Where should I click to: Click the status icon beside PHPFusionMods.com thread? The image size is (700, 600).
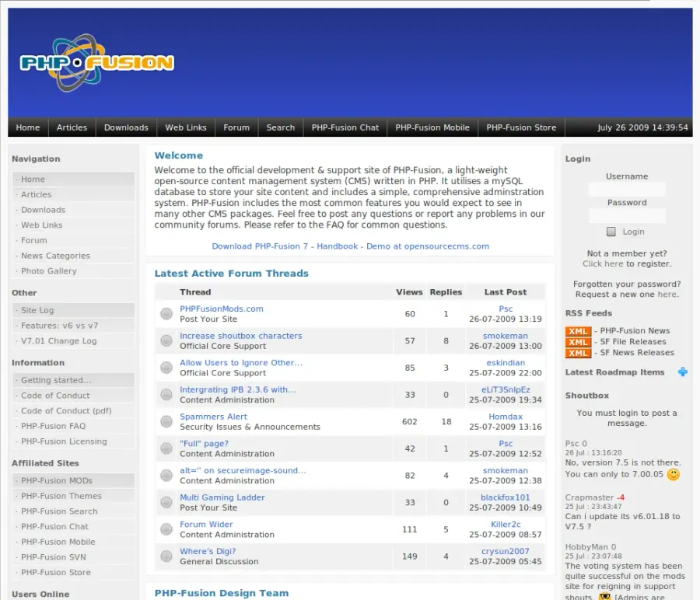coord(166,314)
